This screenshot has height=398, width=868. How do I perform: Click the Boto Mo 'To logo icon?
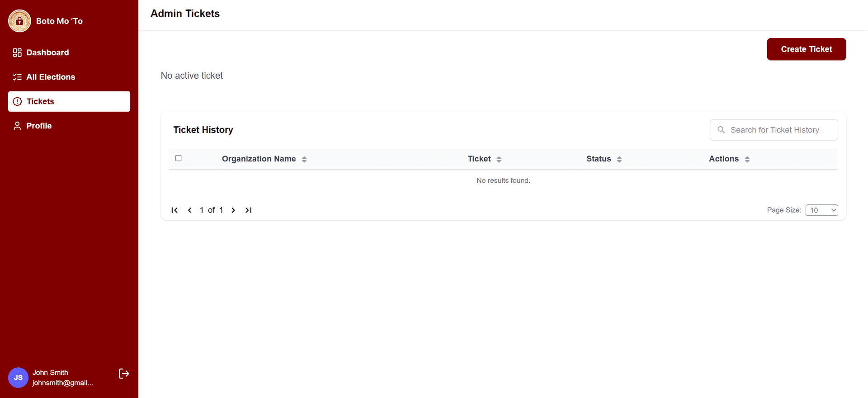(x=19, y=21)
